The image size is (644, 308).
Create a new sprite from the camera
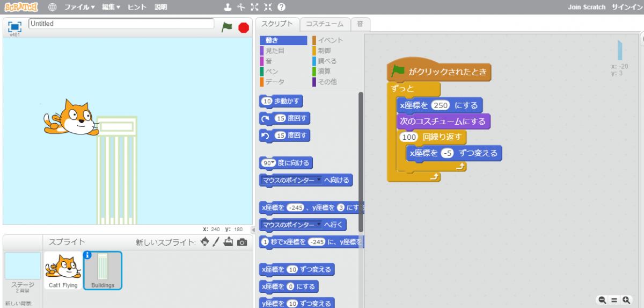pos(243,242)
